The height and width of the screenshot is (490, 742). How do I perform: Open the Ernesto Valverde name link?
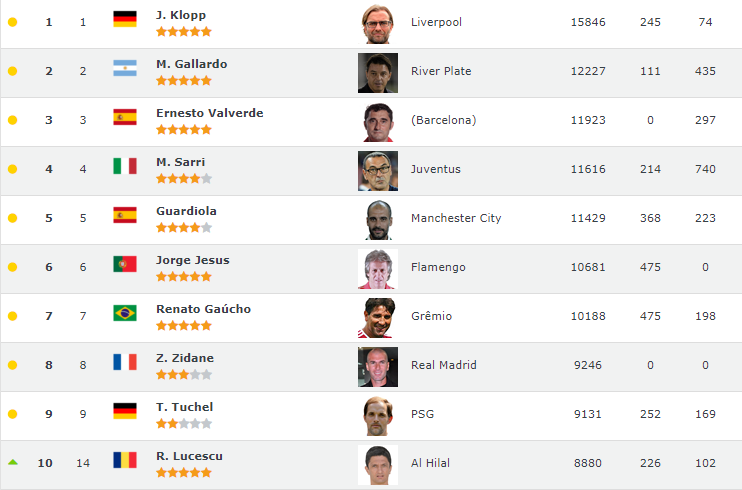coord(210,113)
